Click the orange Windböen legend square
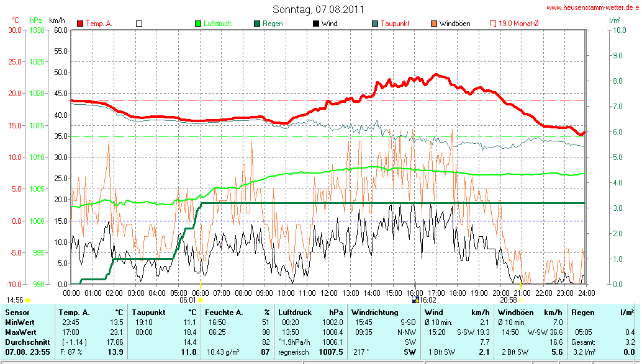 tap(434, 24)
